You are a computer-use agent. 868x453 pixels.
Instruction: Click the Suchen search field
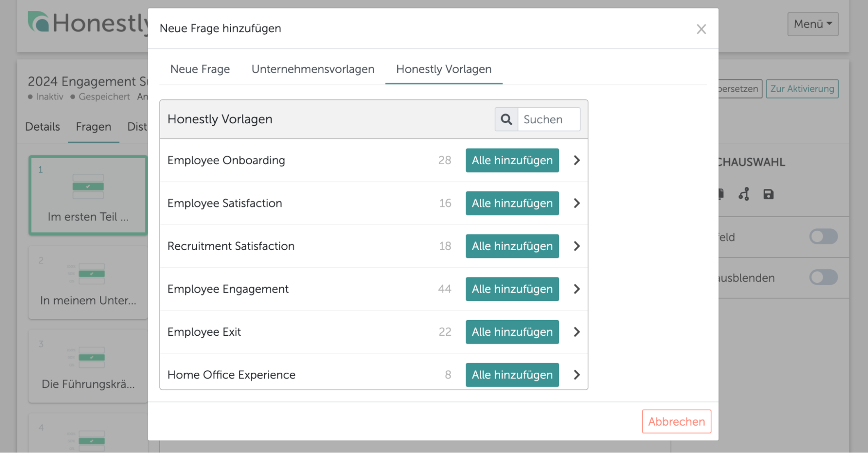pos(548,119)
